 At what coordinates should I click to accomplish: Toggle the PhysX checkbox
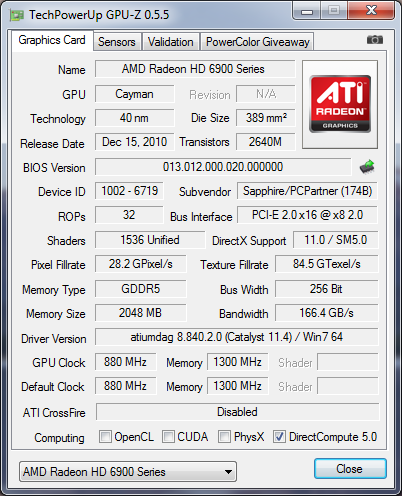point(224,436)
